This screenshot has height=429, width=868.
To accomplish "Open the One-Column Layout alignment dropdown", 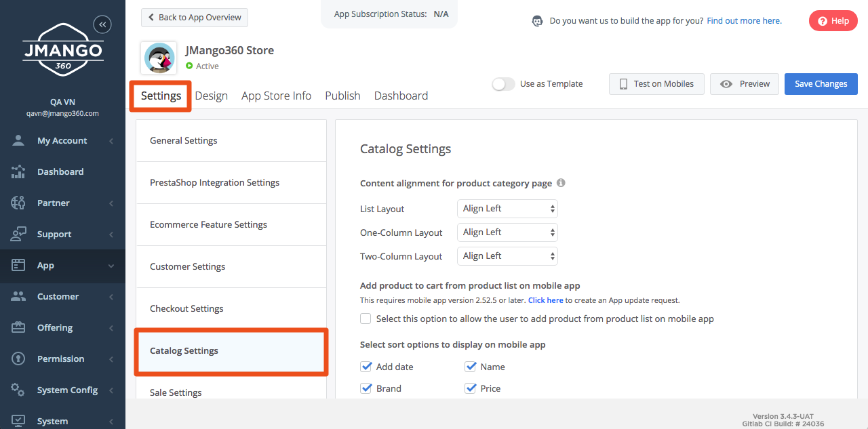I will click(507, 232).
